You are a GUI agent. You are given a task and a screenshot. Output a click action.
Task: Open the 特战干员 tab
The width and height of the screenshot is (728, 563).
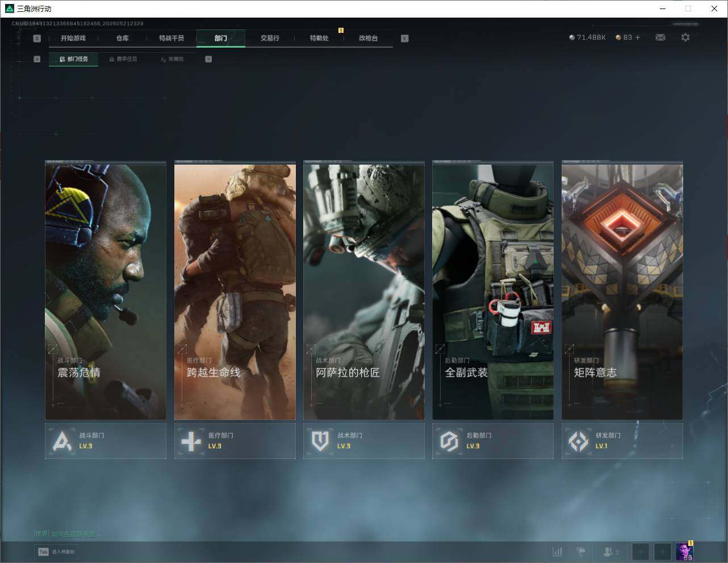[171, 38]
